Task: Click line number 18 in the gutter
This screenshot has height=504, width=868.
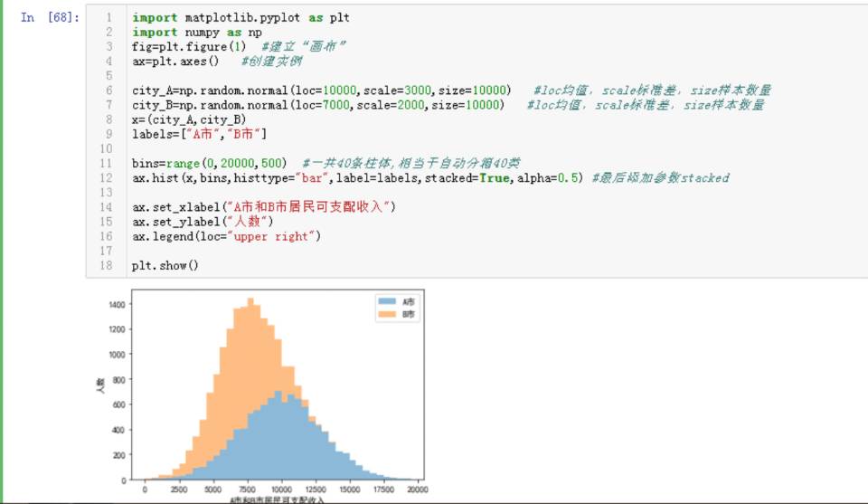Action: (108, 266)
